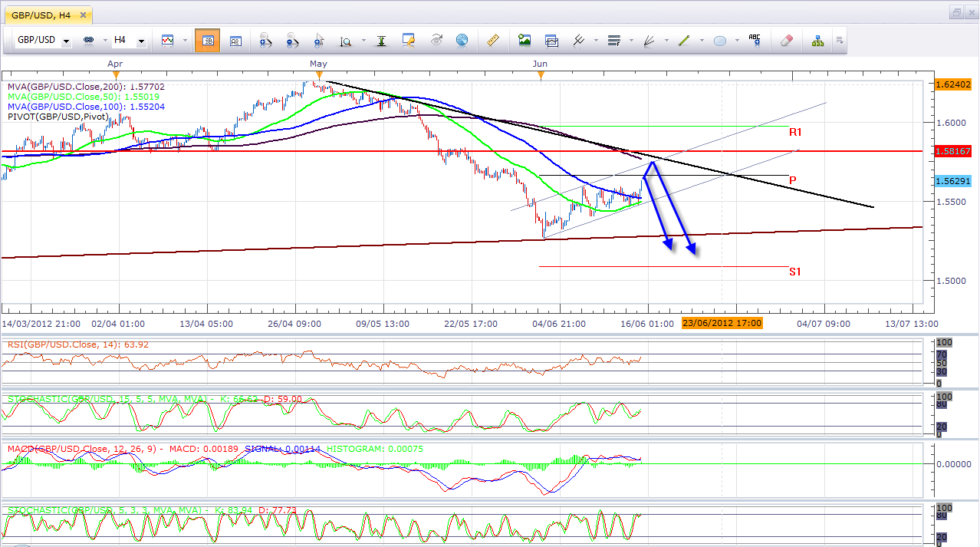The width and height of the screenshot is (980, 547).
Task: Select the fan lines drawing tool
Action: 649,40
